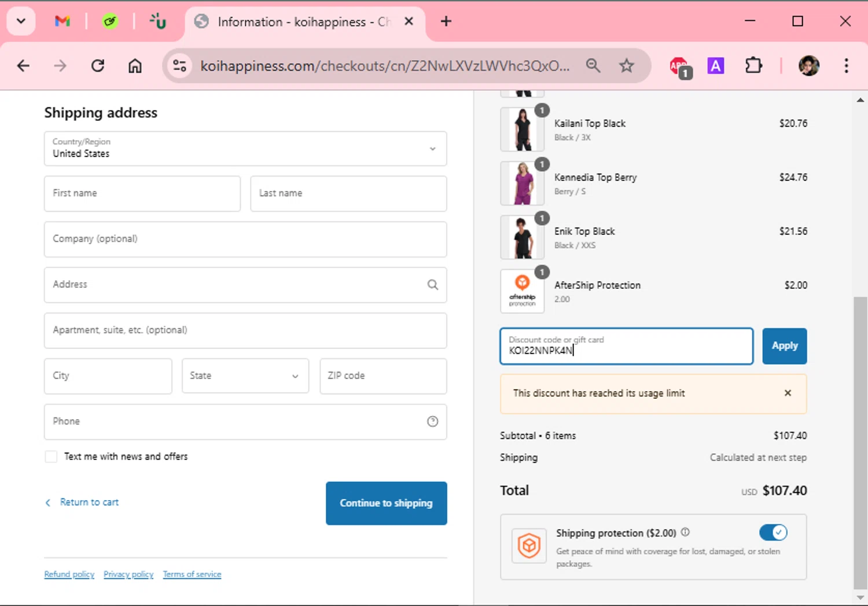Show the phone number help tooltip
The image size is (868, 606).
pos(432,421)
